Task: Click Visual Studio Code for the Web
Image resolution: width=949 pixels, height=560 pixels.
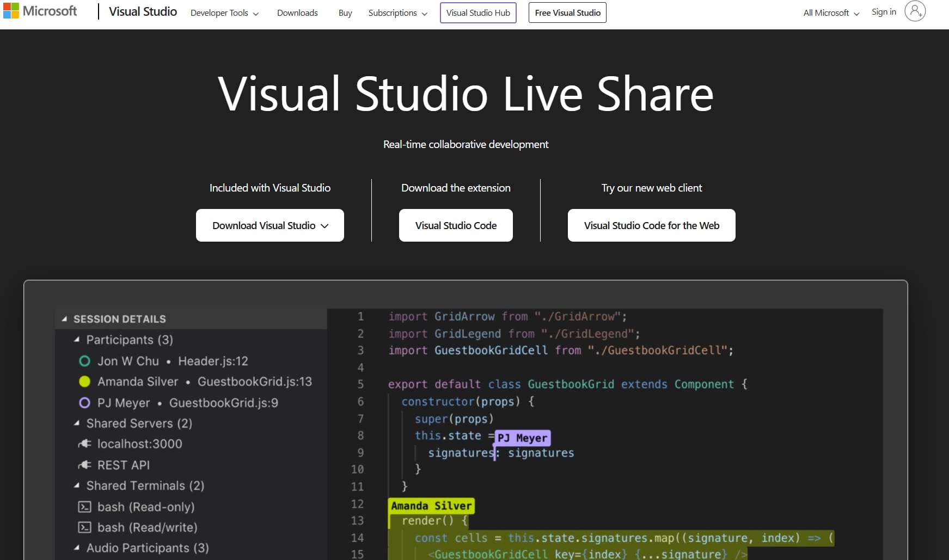Action: [x=651, y=225]
